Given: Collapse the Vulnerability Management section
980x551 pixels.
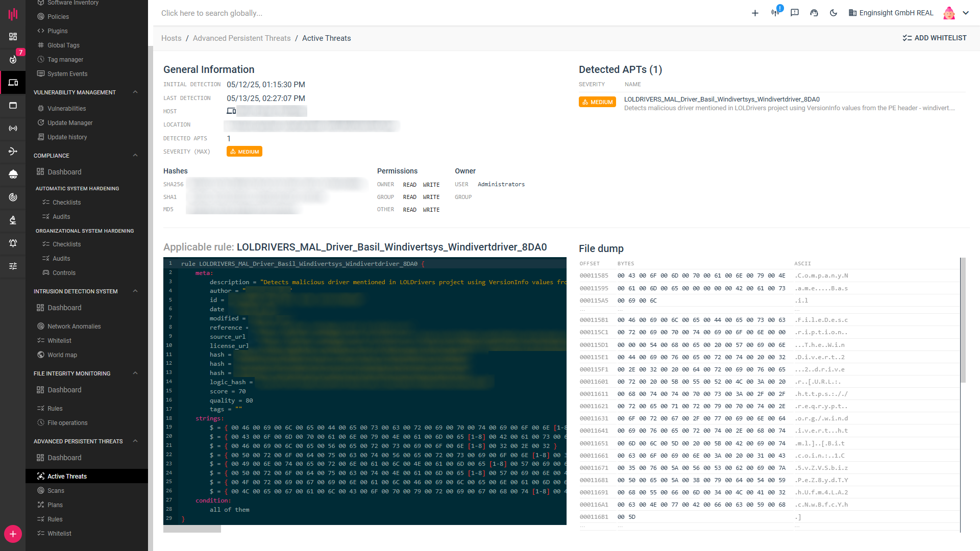Looking at the screenshot, I should pyautogui.click(x=135, y=92).
